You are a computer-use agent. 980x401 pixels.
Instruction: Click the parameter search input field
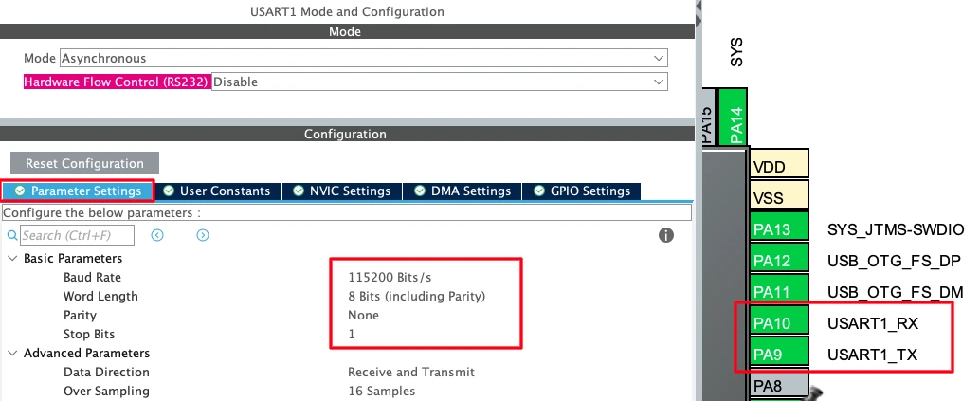[77, 235]
